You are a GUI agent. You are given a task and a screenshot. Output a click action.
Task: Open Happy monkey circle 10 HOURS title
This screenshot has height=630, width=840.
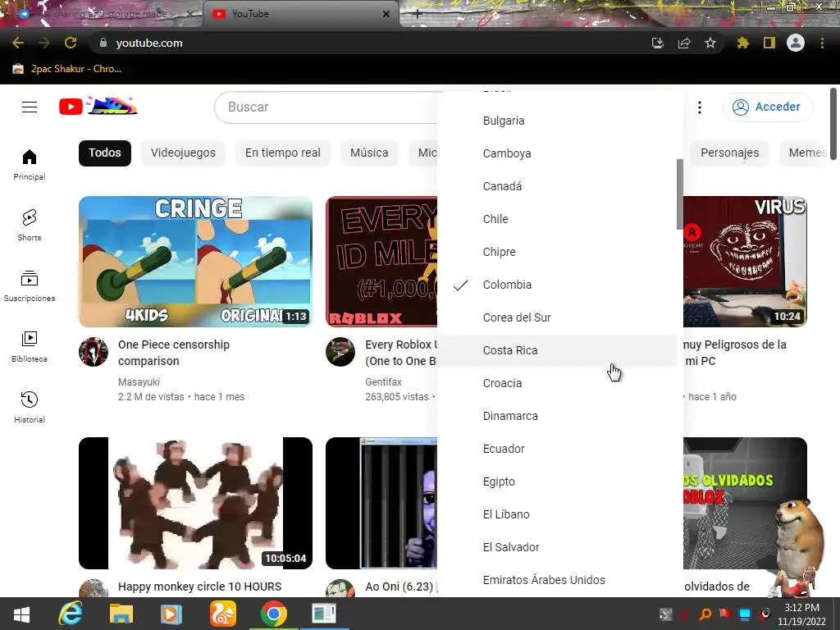tap(200, 587)
